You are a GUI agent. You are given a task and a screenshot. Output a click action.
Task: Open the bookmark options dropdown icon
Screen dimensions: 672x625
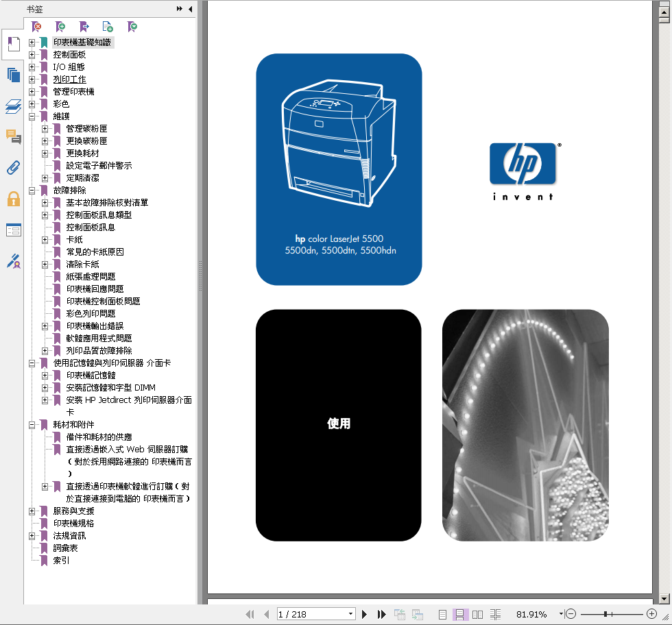(132, 27)
